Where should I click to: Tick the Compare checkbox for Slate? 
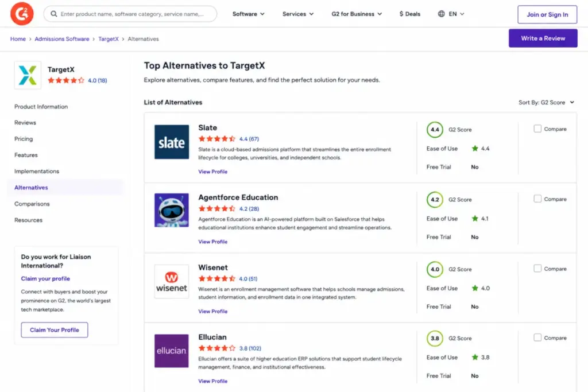tap(537, 129)
